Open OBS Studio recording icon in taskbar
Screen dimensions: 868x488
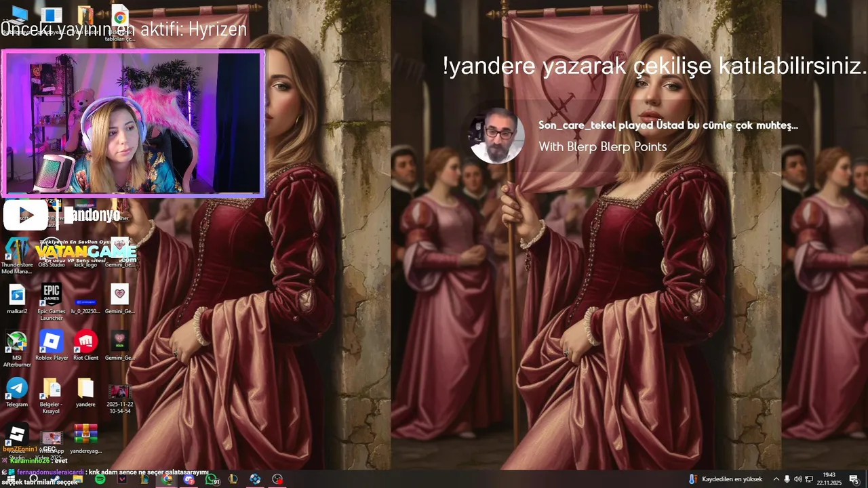(x=277, y=479)
